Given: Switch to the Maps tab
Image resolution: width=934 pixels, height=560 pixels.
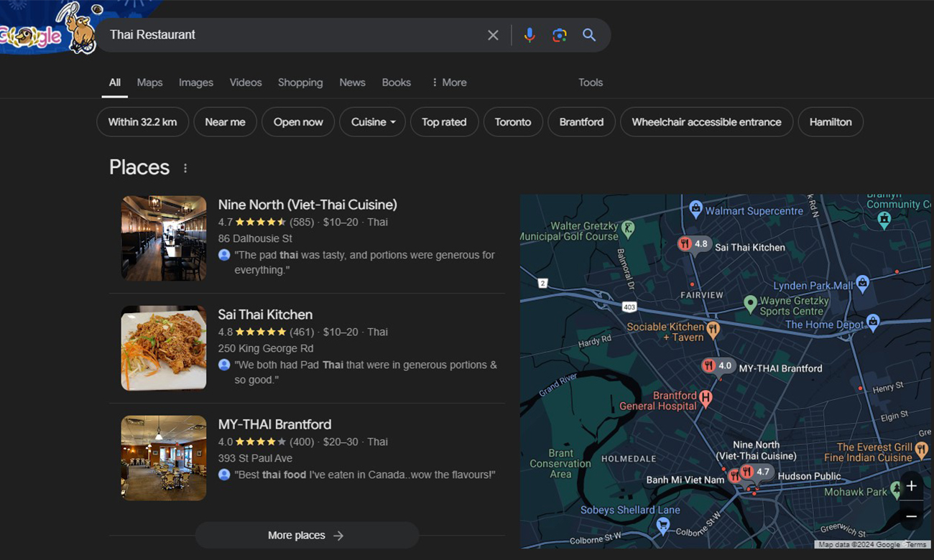Looking at the screenshot, I should [x=149, y=83].
